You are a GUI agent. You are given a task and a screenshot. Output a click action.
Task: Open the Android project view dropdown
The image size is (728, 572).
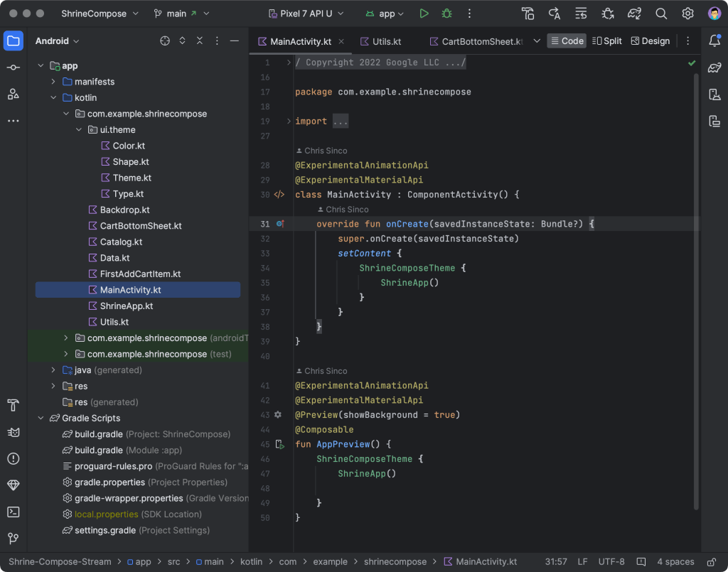57,41
